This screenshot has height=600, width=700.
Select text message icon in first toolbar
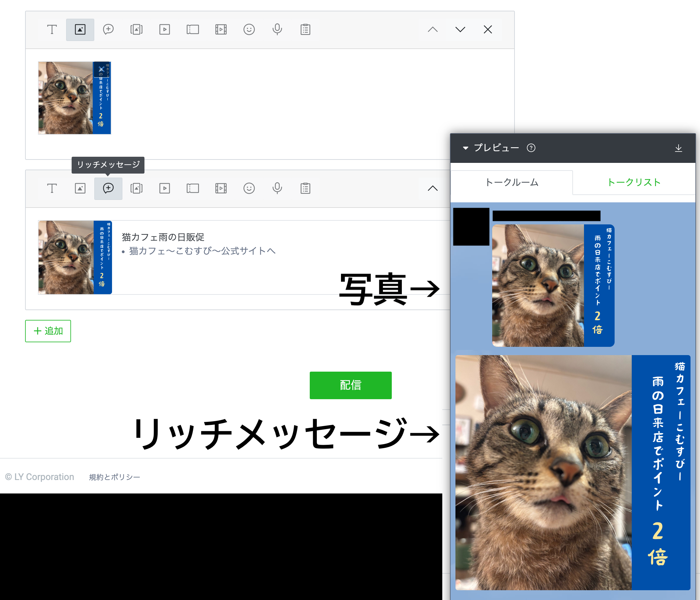pos(52,30)
